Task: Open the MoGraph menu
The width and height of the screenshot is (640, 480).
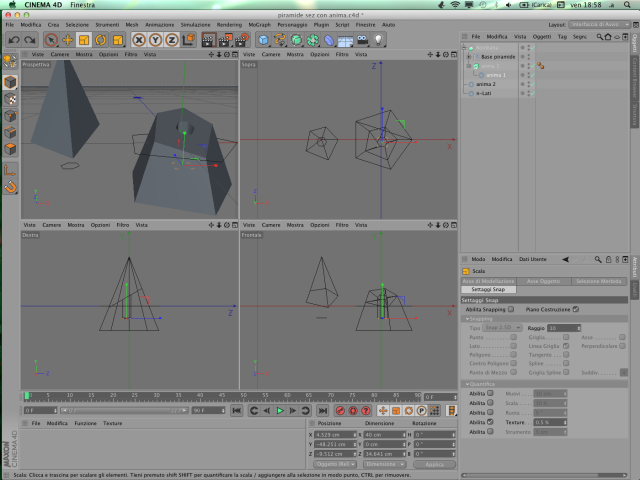Action: pyautogui.click(x=260, y=25)
